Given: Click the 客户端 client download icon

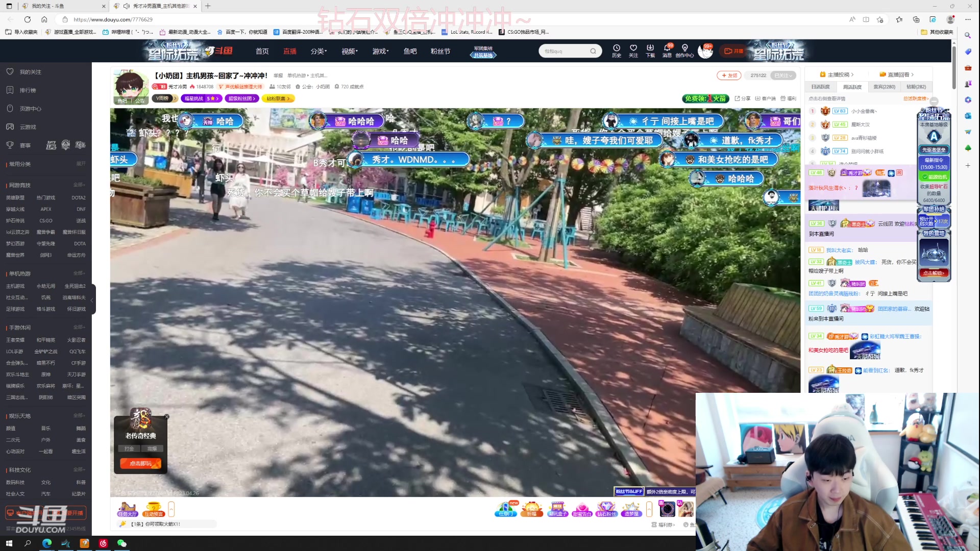Looking at the screenshot, I should [766, 98].
